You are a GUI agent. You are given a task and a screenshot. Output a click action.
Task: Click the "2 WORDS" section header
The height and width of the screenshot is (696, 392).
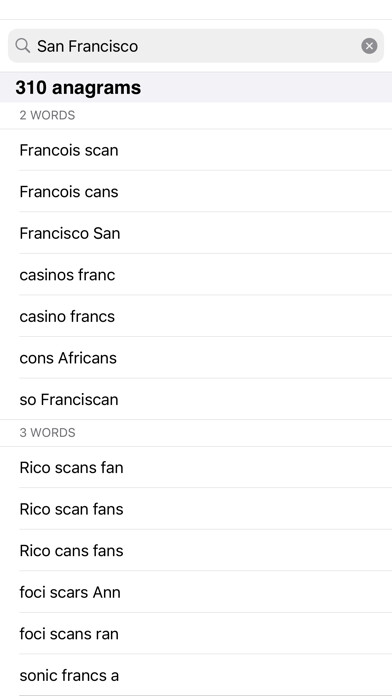click(196, 115)
